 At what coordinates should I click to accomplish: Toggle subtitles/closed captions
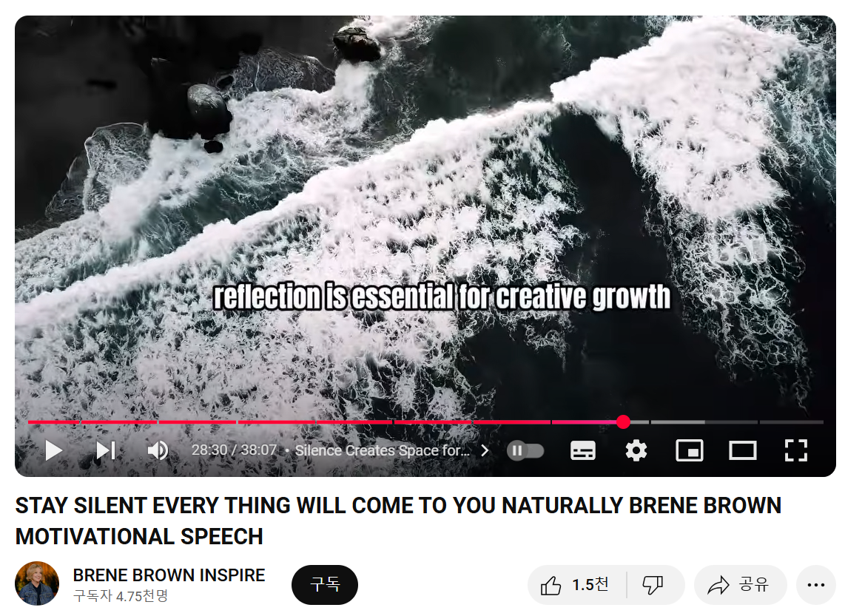pos(582,450)
